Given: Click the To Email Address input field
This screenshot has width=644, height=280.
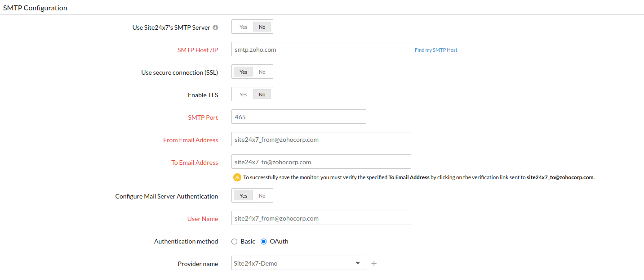Looking at the screenshot, I should [x=321, y=162].
